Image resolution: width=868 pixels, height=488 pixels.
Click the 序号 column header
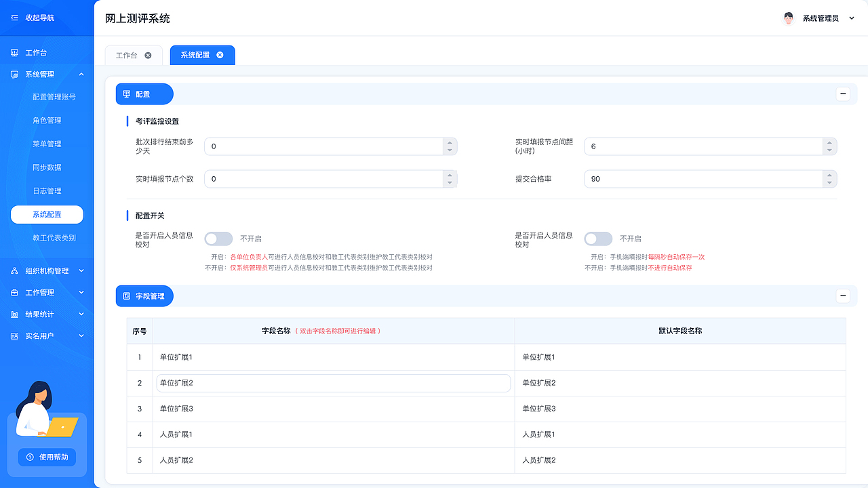click(140, 331)
